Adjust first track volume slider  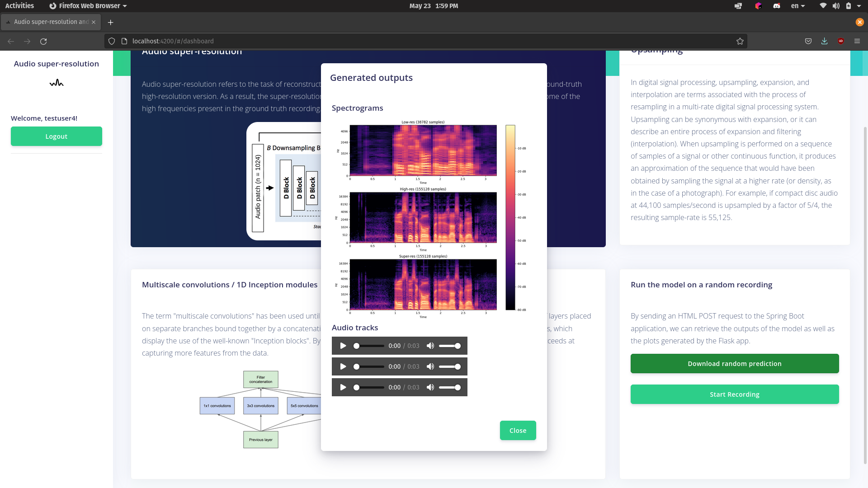450,346
